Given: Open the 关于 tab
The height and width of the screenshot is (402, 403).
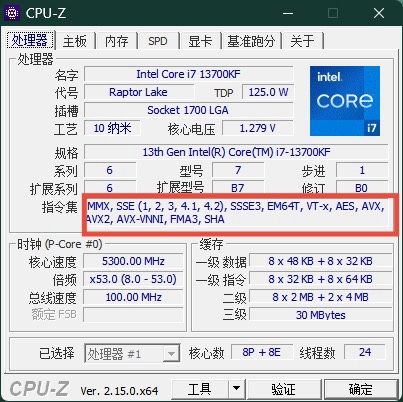Looking at the screenshot, I should [302, 41].
